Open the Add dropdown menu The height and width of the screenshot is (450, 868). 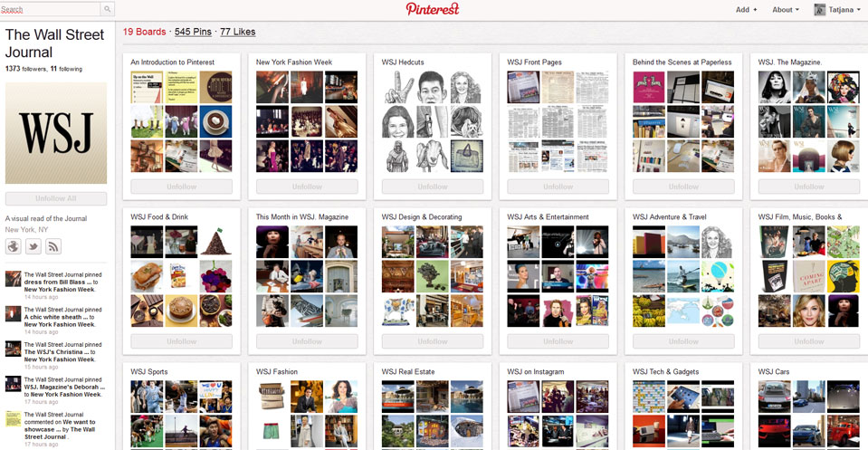point(746,9)
